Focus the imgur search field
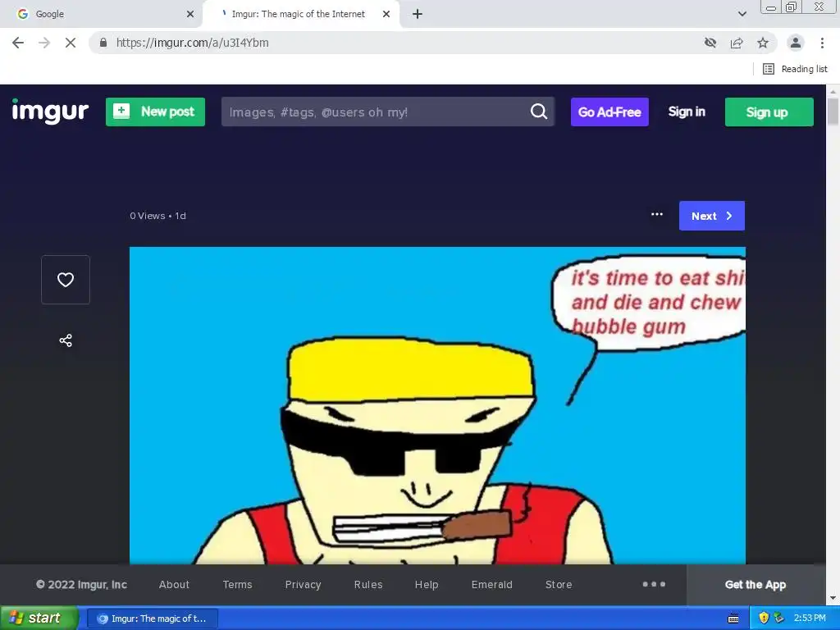Screen dimensions: 840x630 [x=388, y=112]
